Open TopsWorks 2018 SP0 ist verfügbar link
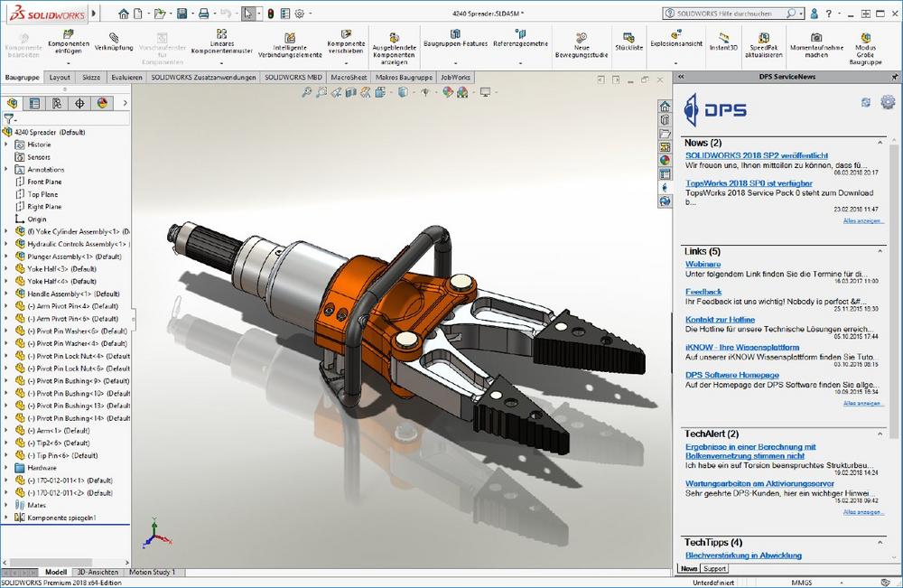 point(749,183)
